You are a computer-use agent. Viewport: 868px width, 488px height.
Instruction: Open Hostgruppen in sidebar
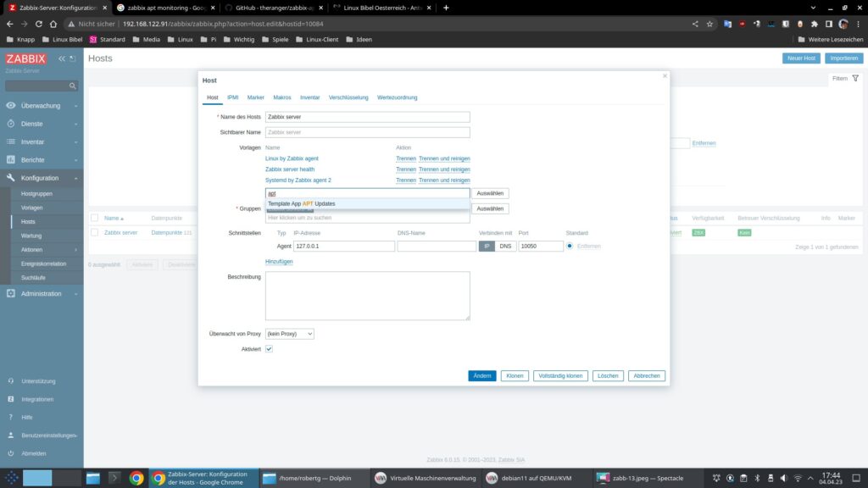point(36,194)
